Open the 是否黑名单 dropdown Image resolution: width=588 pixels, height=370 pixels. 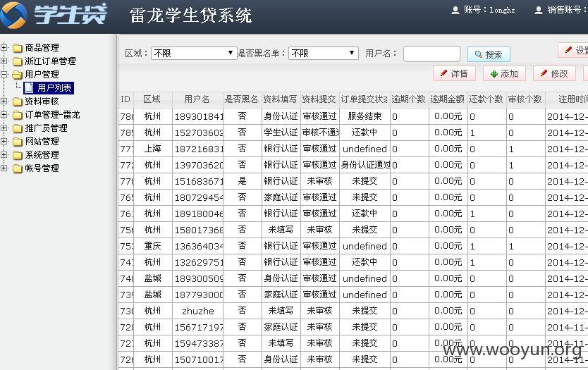click(x=323, y=54)
